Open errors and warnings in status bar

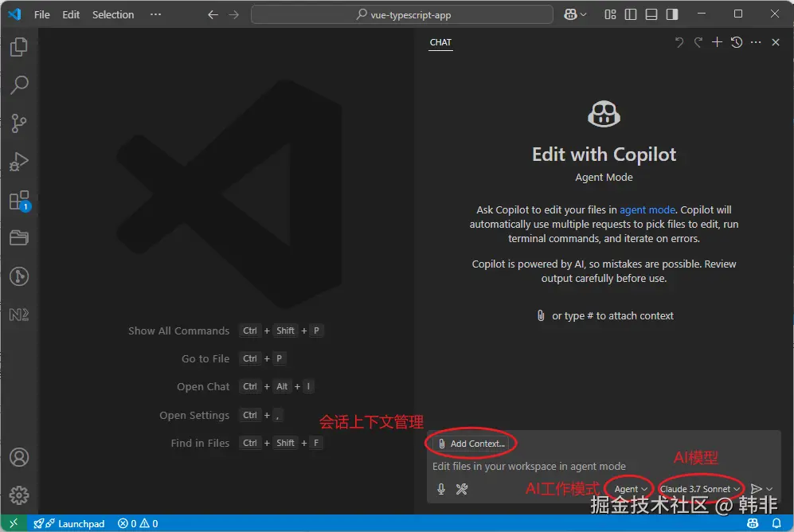(138, 523)
